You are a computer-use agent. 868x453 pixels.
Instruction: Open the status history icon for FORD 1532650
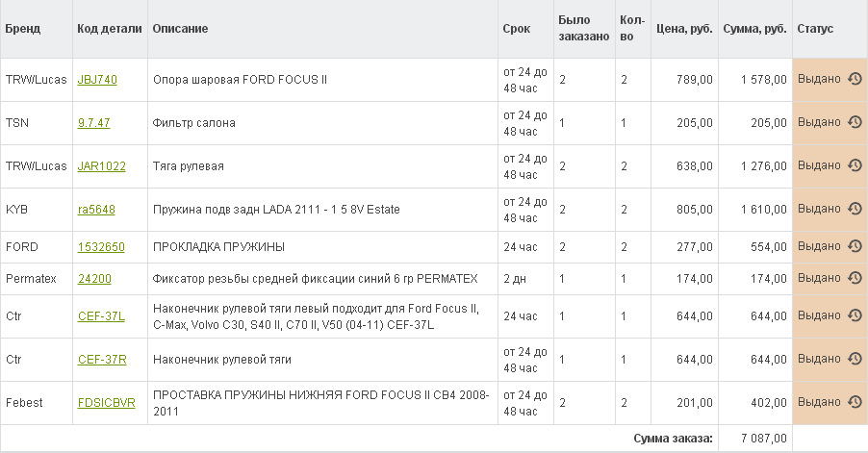coord(854,247)
